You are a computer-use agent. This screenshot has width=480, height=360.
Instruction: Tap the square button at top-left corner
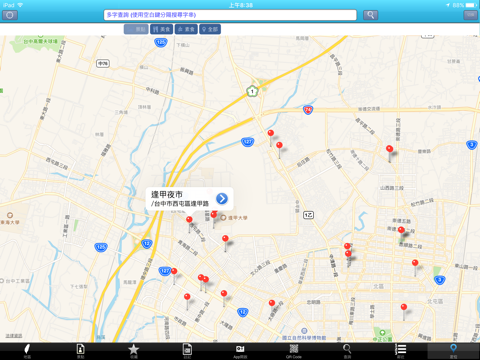[x=10, y=15]
